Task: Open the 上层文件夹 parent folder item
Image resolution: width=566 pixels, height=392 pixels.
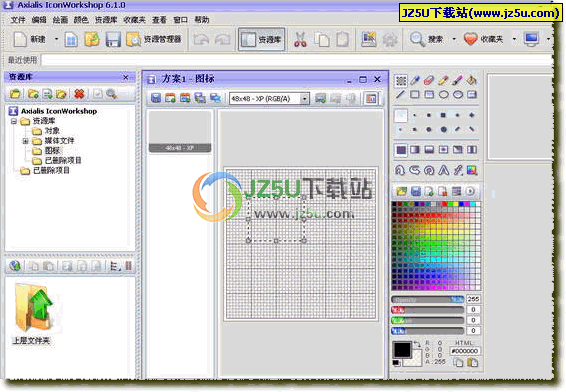Action: point(32,313)
